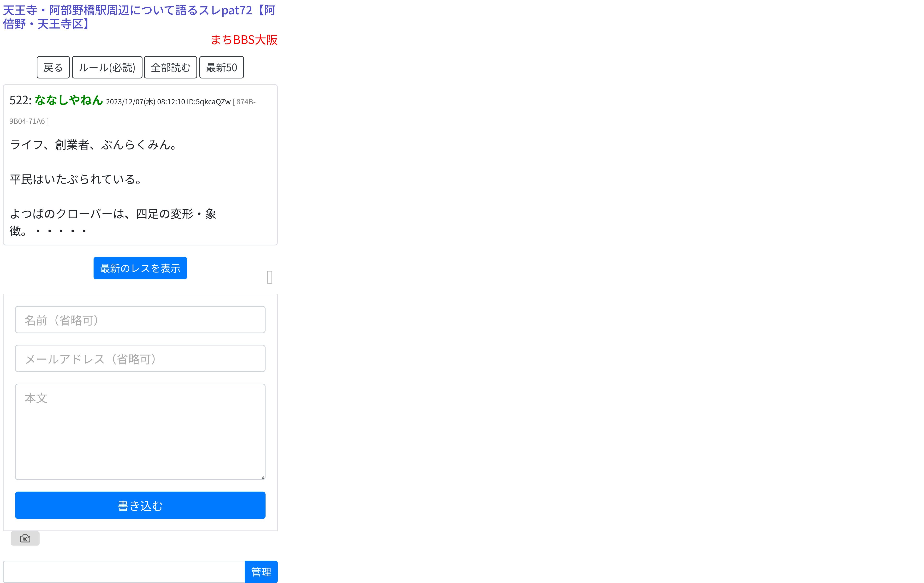This screenshot has width=924, height=583.
Task: Show the 最新50 posts
Action: (221, 68)
